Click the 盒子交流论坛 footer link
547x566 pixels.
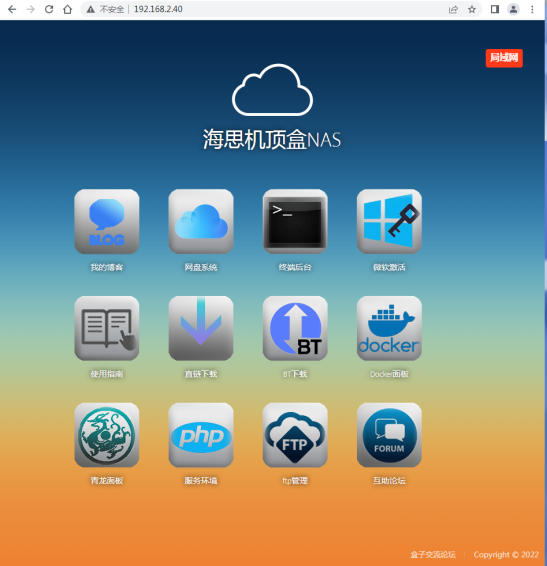tap(433, 554)
